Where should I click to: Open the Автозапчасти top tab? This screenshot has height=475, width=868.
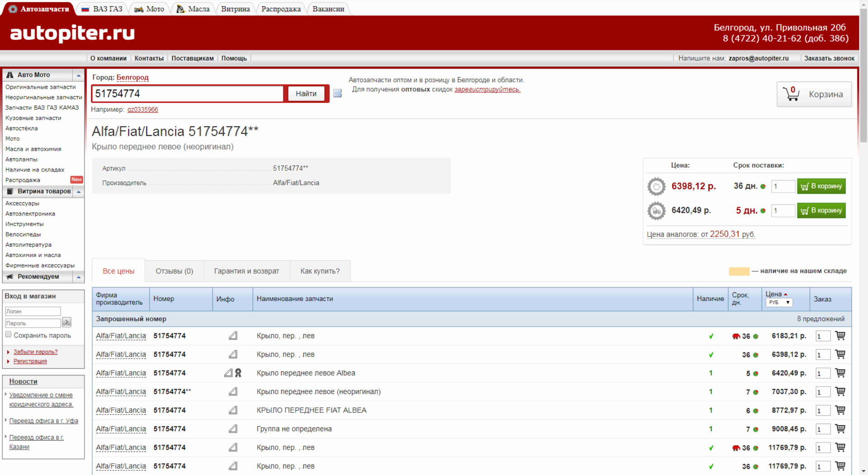tap(40, 9)
